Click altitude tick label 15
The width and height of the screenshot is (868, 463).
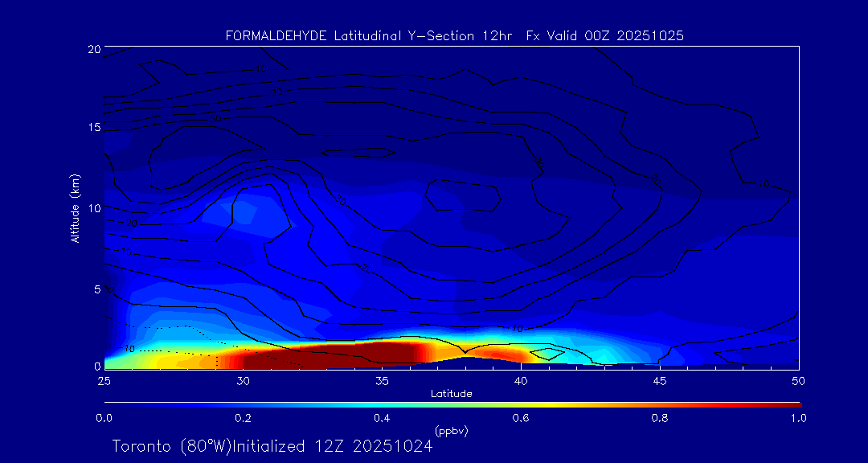coord(92,128)
